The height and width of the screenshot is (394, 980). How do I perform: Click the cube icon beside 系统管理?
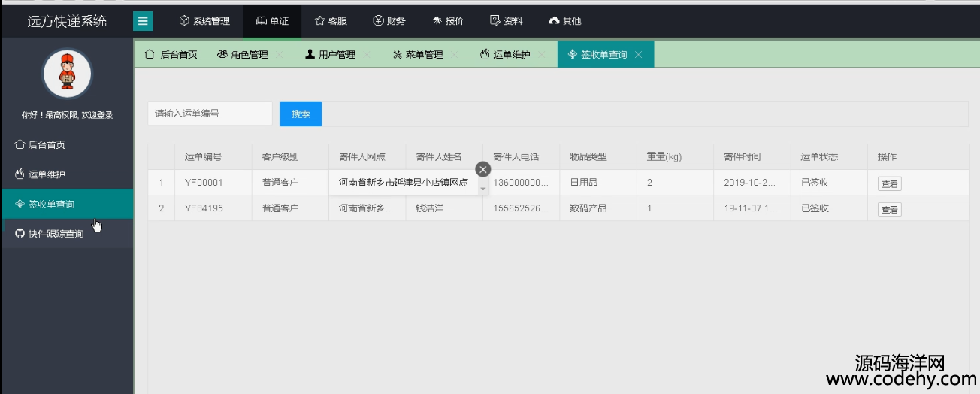[x=184, y=21]
